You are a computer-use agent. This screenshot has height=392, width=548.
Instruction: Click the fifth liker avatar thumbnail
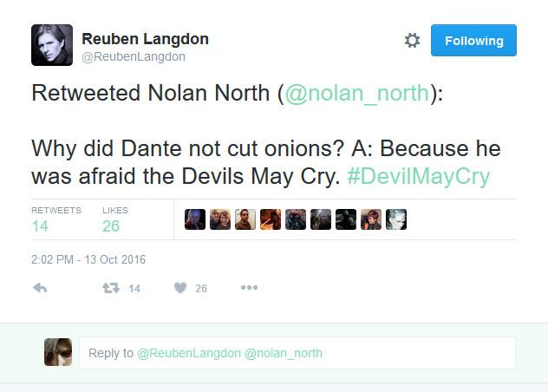click(296, 219)
